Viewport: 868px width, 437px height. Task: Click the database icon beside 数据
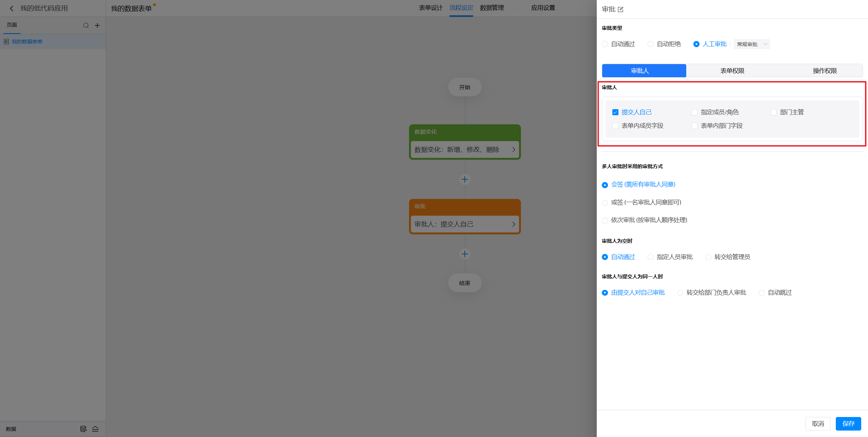[x=83, y=429]
